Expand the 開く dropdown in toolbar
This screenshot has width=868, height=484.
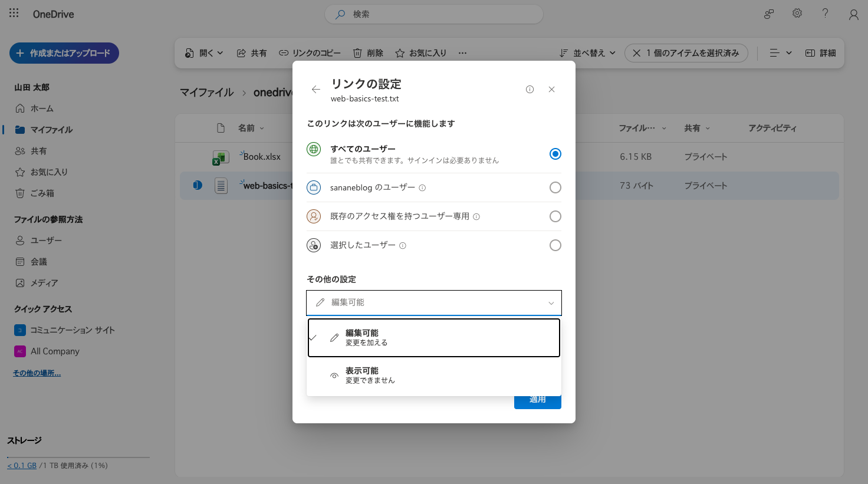(x=204, y=53)
